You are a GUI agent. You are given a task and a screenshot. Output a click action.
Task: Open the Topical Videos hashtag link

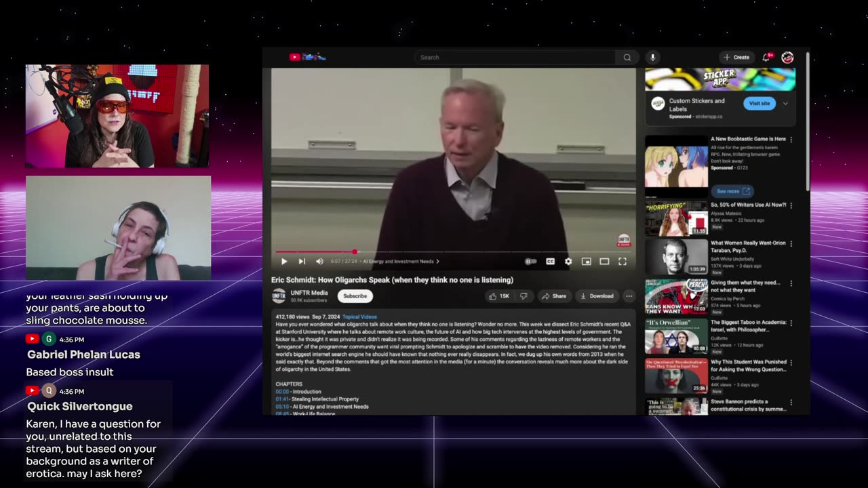[359, 317]
